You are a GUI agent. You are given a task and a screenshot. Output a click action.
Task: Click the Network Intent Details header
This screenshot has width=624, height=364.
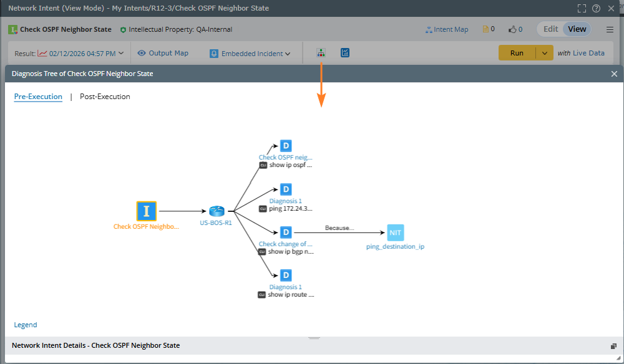pyautogui.click(x=96, y=345)
